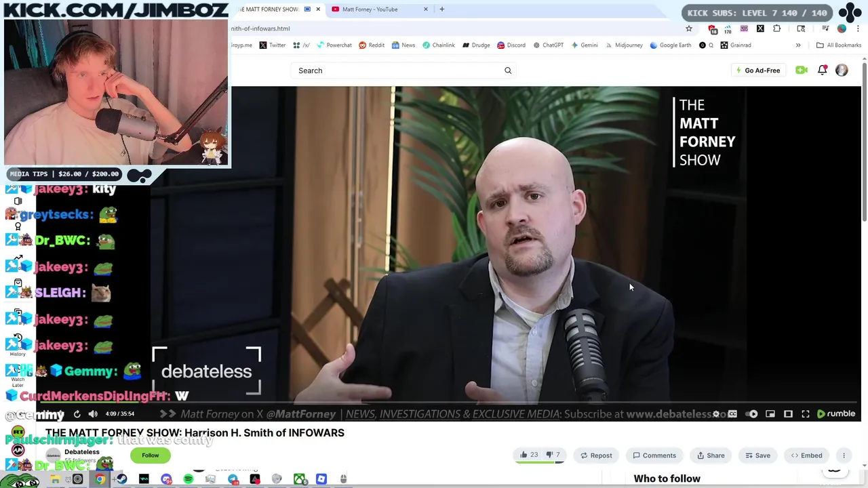Toggle closed captions on the player
868x488 pixels.
tap(732, 414)
